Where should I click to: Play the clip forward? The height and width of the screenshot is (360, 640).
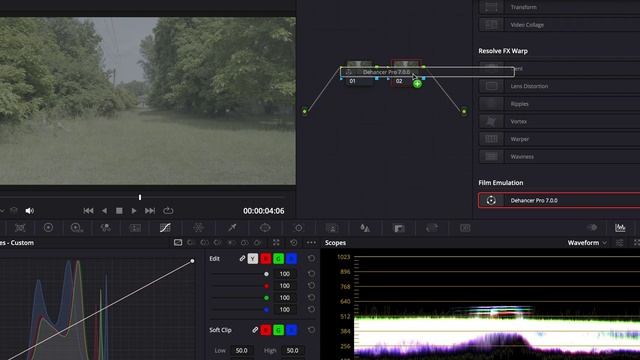pyautogui.click(x=133, y=211)
